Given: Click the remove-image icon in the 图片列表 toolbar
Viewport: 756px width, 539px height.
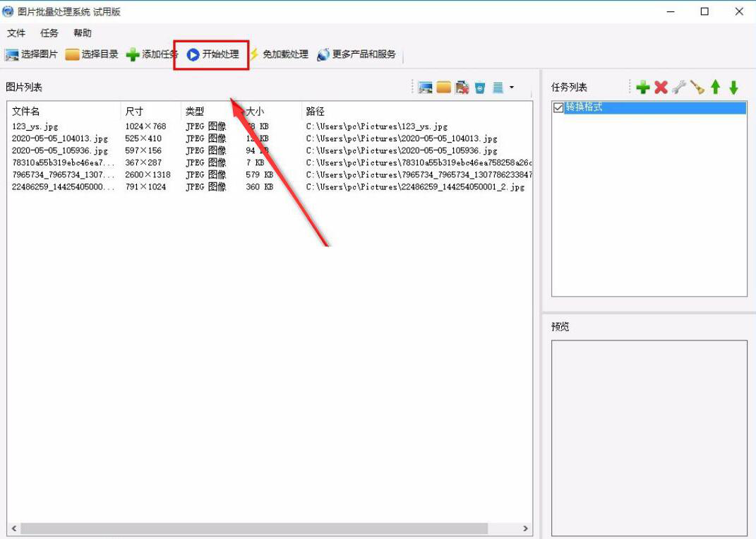Looking at the screenshot, I should tap(462, 88).
